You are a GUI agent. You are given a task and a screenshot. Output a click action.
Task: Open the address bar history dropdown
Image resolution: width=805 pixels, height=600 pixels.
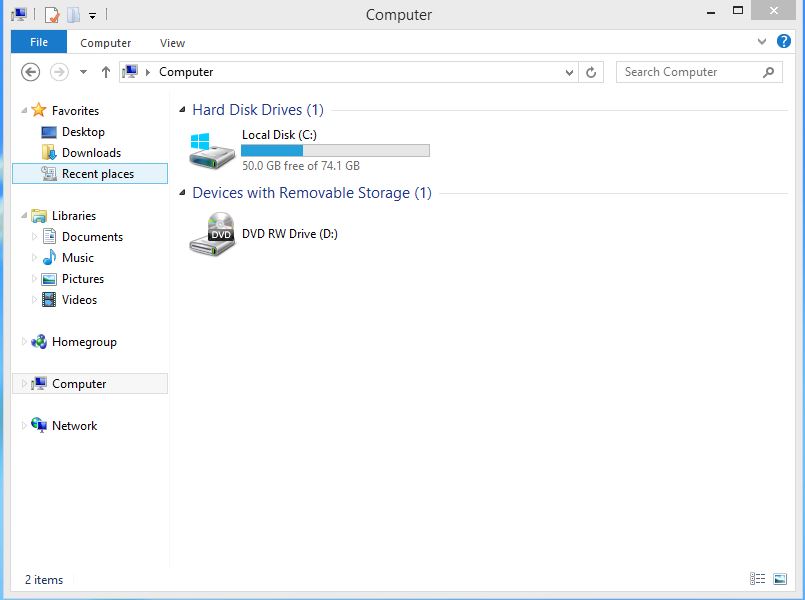coord(569,72)
